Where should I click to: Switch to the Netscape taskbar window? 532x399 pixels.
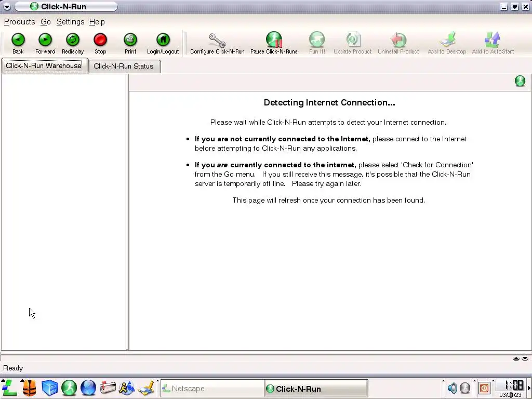[212, 389]
